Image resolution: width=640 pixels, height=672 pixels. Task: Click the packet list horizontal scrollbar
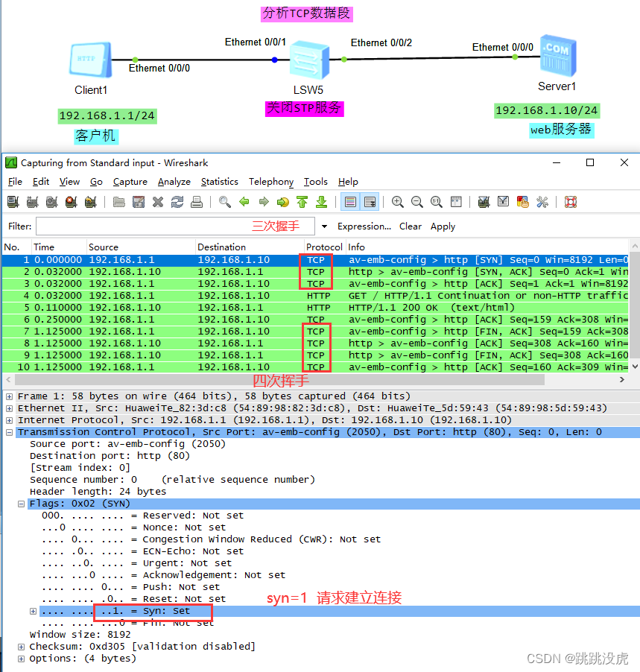[x=279, y=380]
